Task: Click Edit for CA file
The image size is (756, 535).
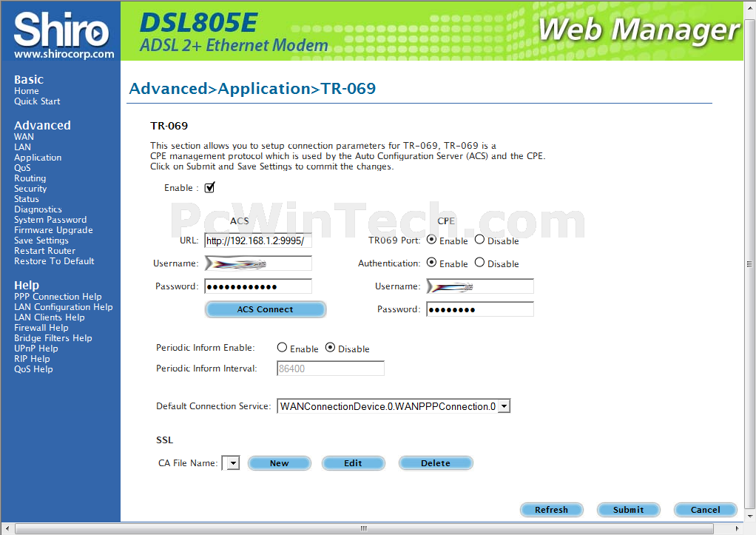Action: [354, 463]
